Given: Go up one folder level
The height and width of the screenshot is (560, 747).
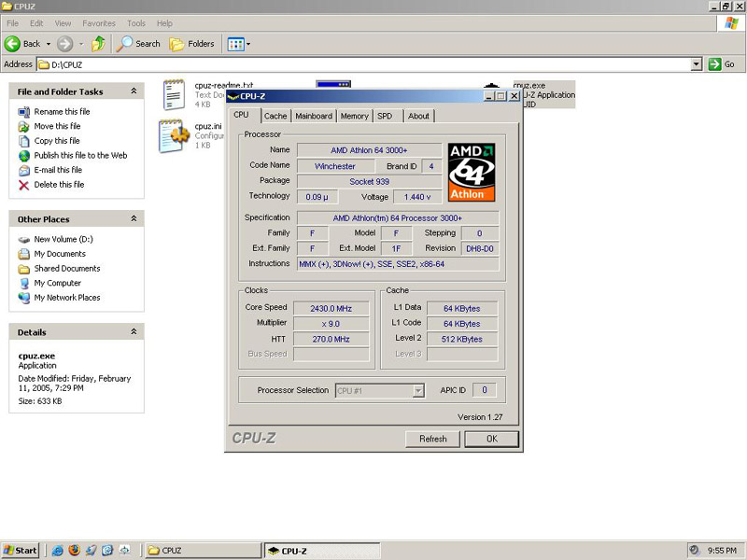Looking at the screenshot, I should (x=99, y=44).
